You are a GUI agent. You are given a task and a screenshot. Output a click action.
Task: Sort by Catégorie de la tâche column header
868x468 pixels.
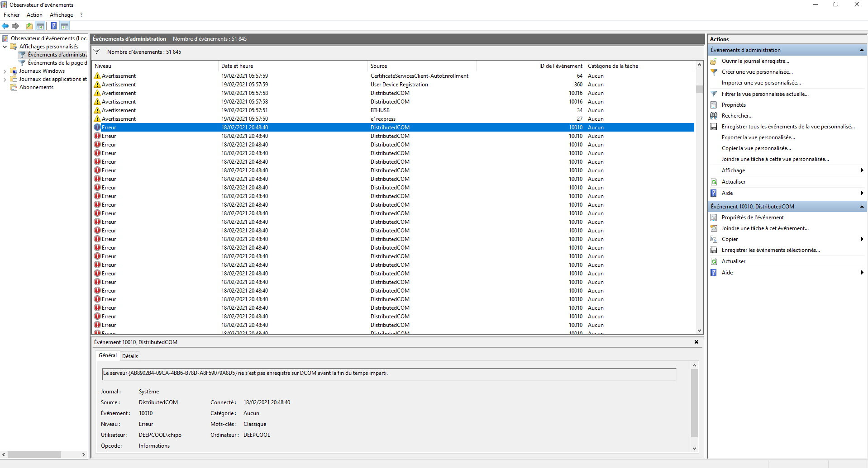click(x=639, y=66)
